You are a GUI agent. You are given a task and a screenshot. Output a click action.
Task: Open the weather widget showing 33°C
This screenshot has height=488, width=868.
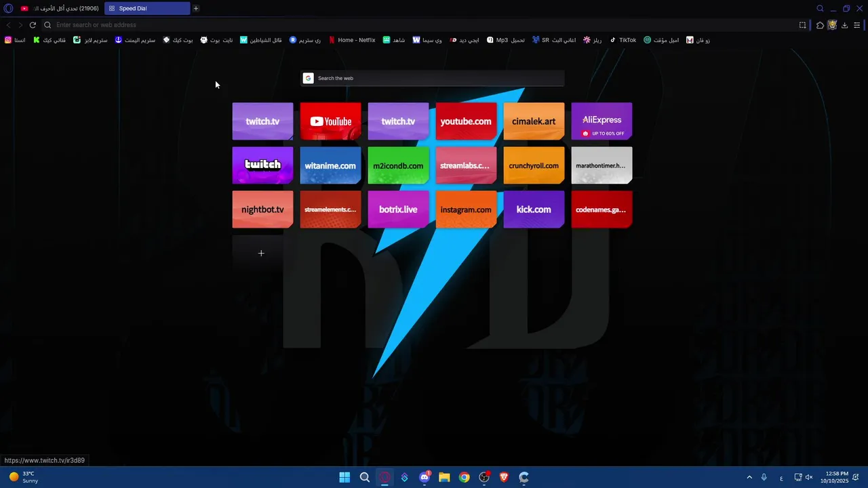[x=24, y=477]
